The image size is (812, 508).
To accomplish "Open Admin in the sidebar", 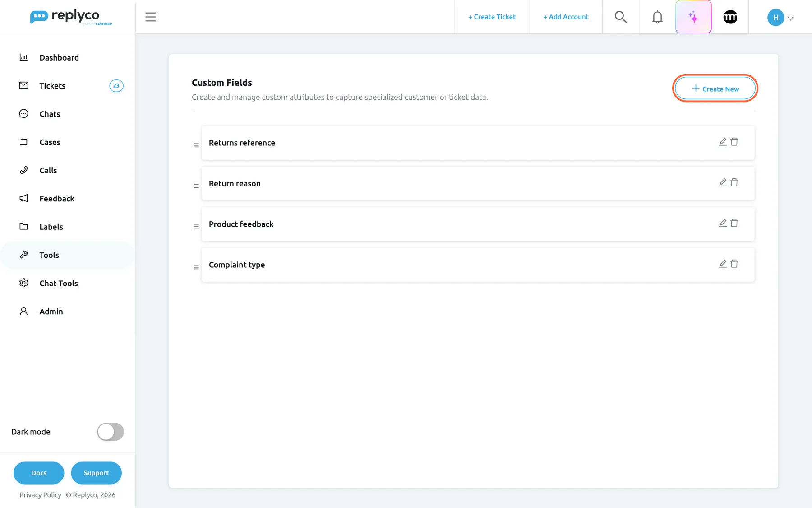I will click(x=68, y=312).
